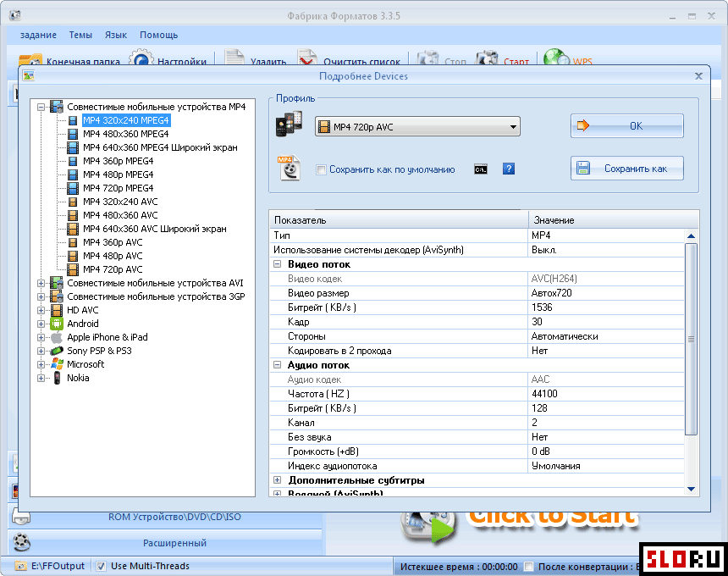Screen dimensions: 728x576
Task: Click the Output folder icon in main toolbar
Action: pos(30,59)
